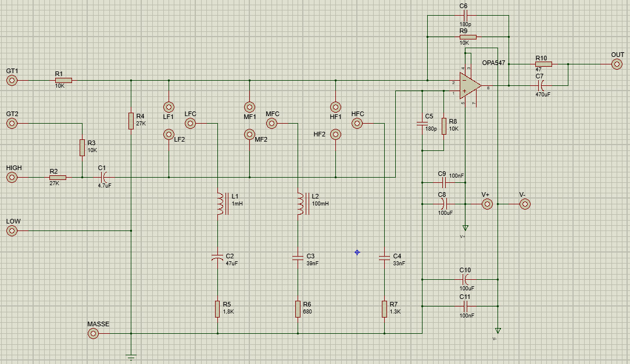Select resistor R4 body
The image size is (630, 364).
pos(131,121)
